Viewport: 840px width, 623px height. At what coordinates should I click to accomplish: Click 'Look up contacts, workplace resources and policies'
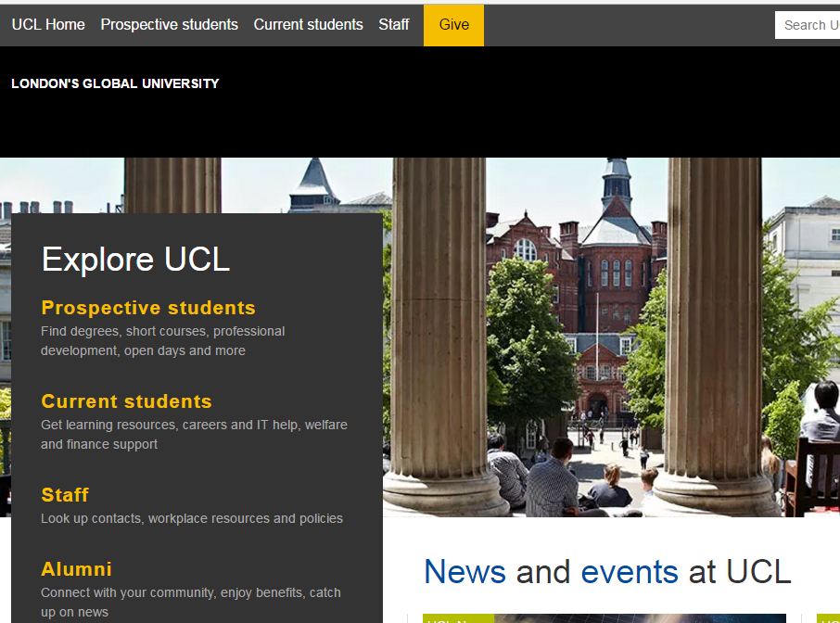pyautogui.click(x=192, y=518)
